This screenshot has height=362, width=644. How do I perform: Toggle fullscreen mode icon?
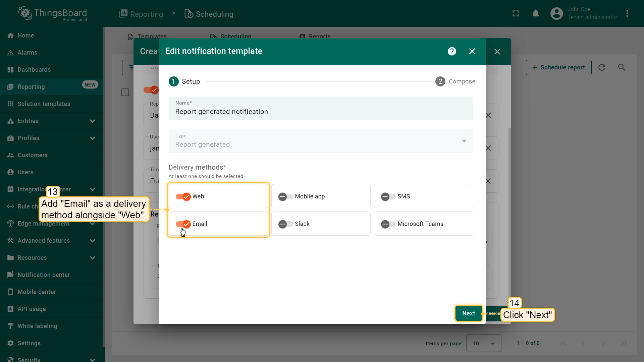516,14
